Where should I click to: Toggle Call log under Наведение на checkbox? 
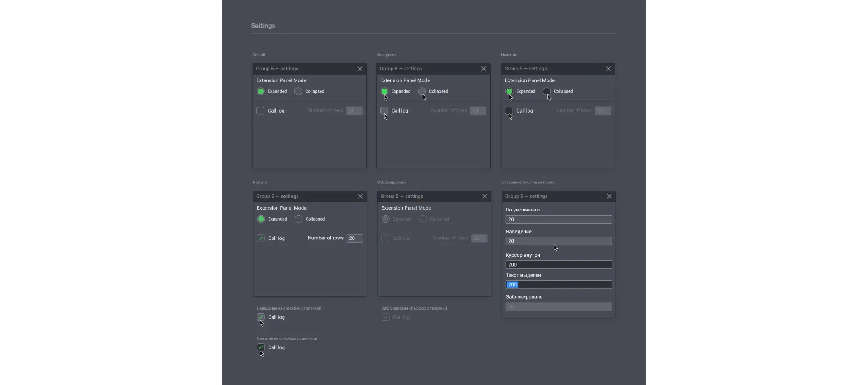click(261, 317)
